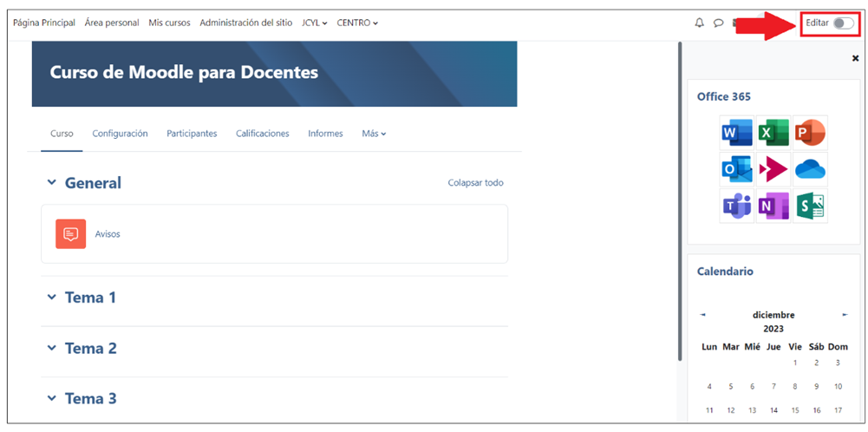Screen dimensions: 868x432
Task: Open Sway from Office 365 block
Action: click(810, 206)
